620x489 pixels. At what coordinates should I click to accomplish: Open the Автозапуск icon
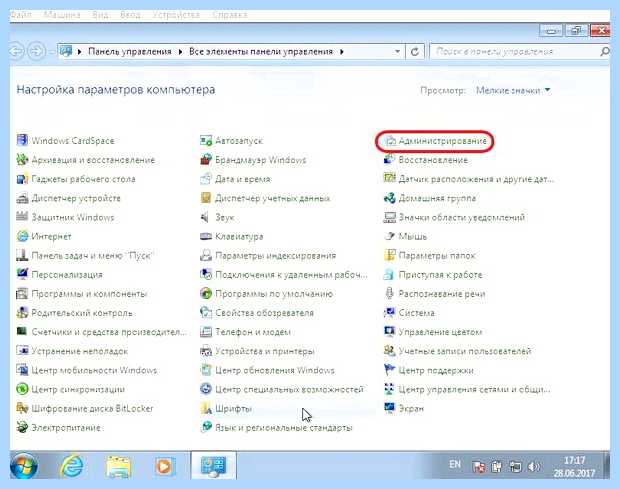coord(206,140)
